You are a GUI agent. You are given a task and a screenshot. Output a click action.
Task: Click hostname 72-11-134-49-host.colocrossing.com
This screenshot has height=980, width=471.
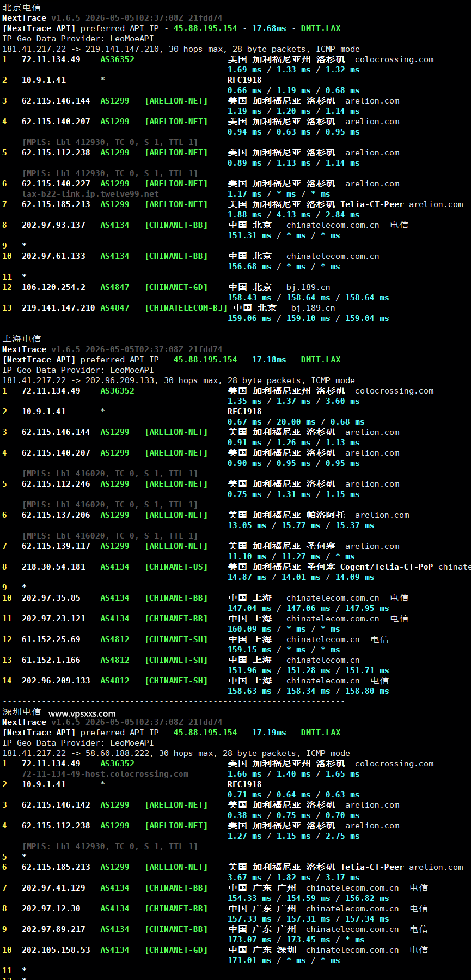[x=105, y=774]
